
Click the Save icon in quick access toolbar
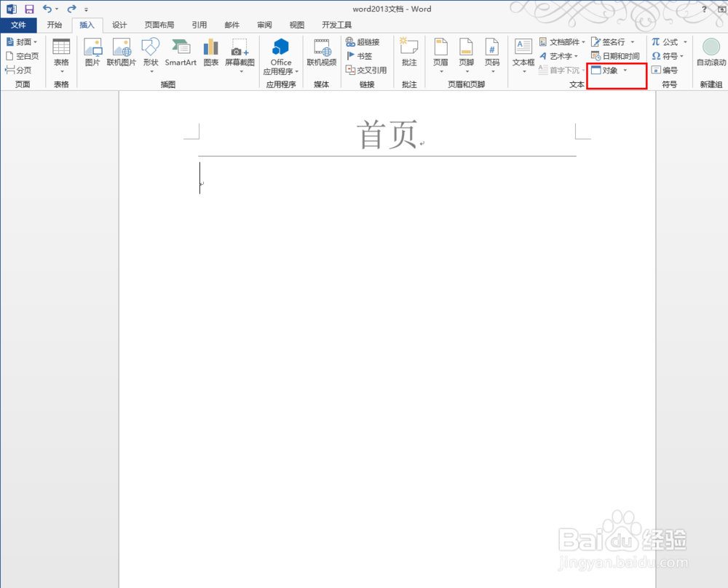29,9
